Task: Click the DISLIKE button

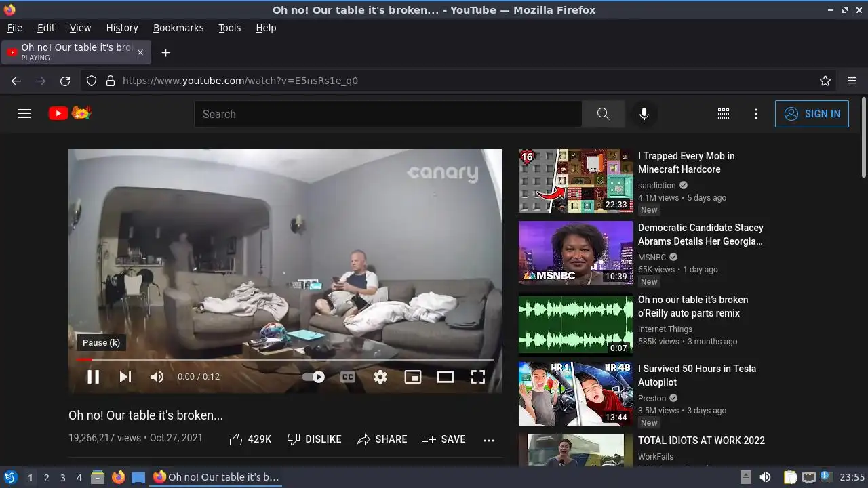Action: [314, 439]
